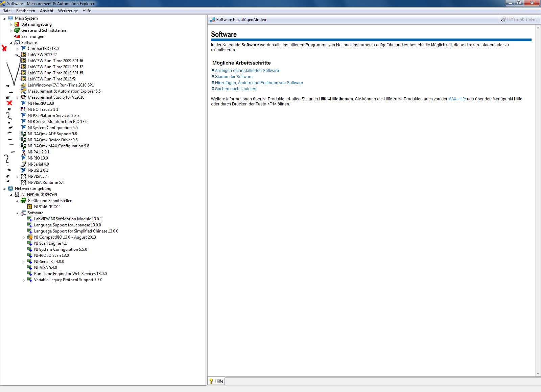Viewport: 541px width, 392px height.
Task: Expand the Variable Legacy Protocol Support node
Action: 24,280
